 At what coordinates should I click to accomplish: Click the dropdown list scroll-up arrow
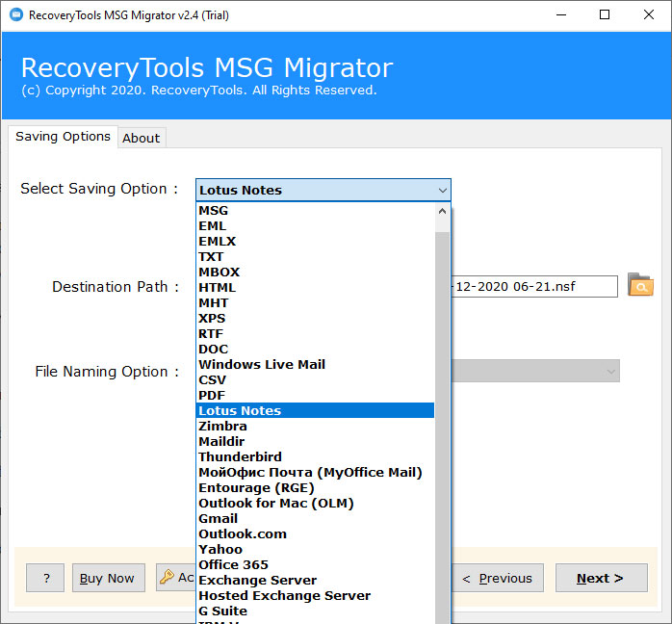pos(442,211)
